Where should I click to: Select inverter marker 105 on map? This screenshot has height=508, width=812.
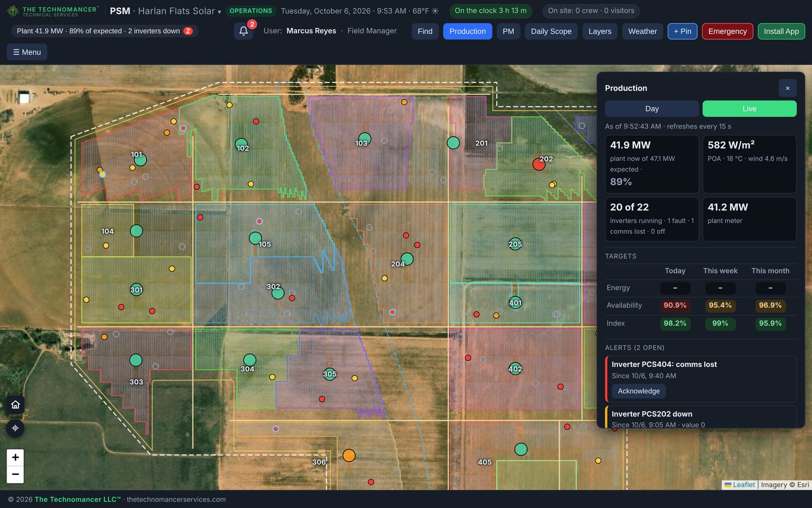[255, 238]
